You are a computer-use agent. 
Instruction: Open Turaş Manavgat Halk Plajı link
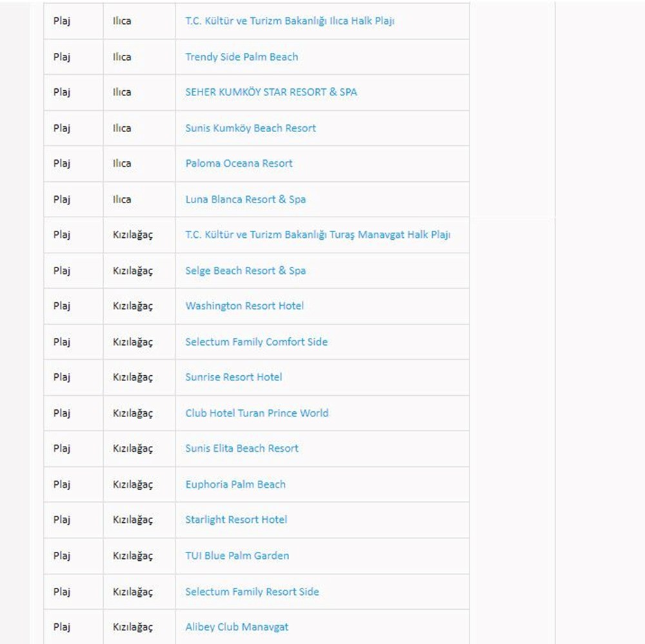(317, 235)
